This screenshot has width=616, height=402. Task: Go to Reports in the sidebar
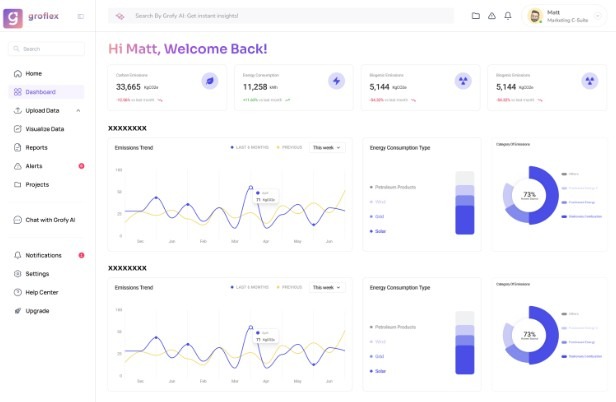(36, 147)
